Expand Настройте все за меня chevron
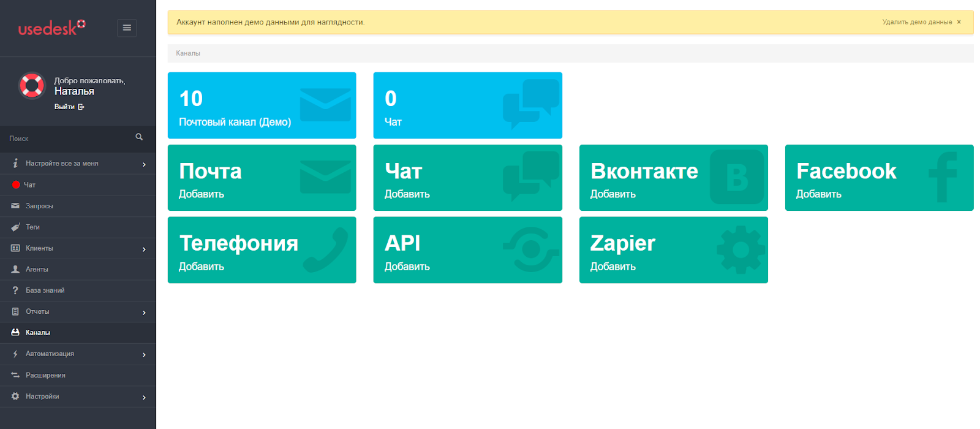 coord(144,164)
